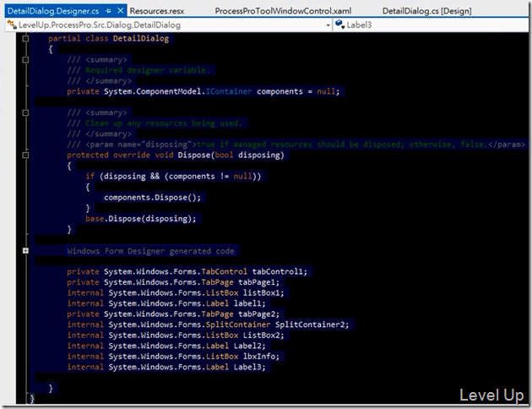Click the 'Label3;' field declaration
This screenshot has height=409, width=532.
click(x=166, y=367)
